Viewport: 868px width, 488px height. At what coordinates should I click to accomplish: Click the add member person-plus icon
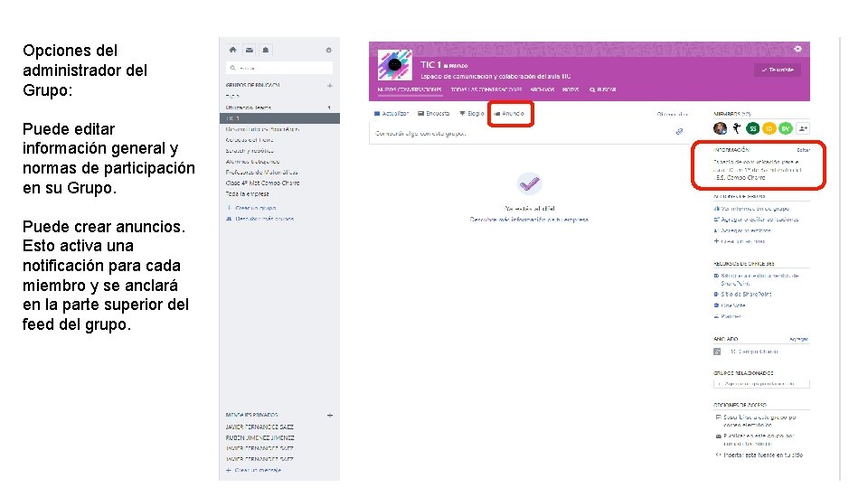coord(803,128)
